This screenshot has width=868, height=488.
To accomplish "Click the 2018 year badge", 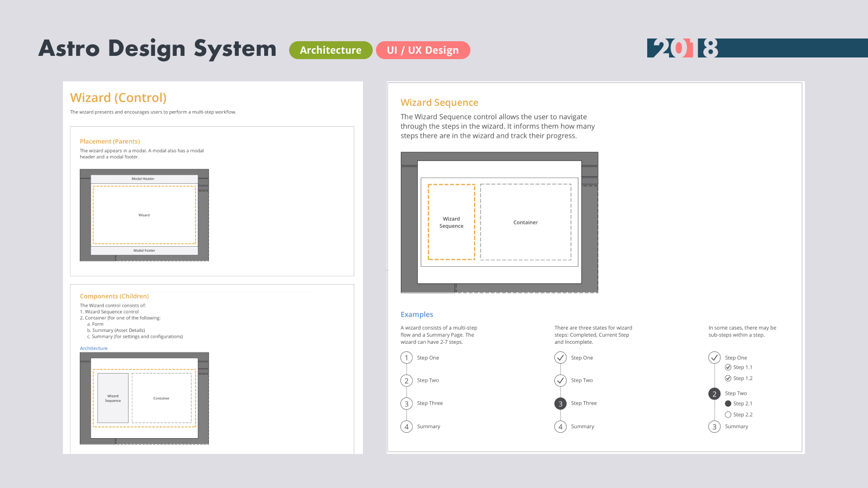I will click(x=686, y=48).
